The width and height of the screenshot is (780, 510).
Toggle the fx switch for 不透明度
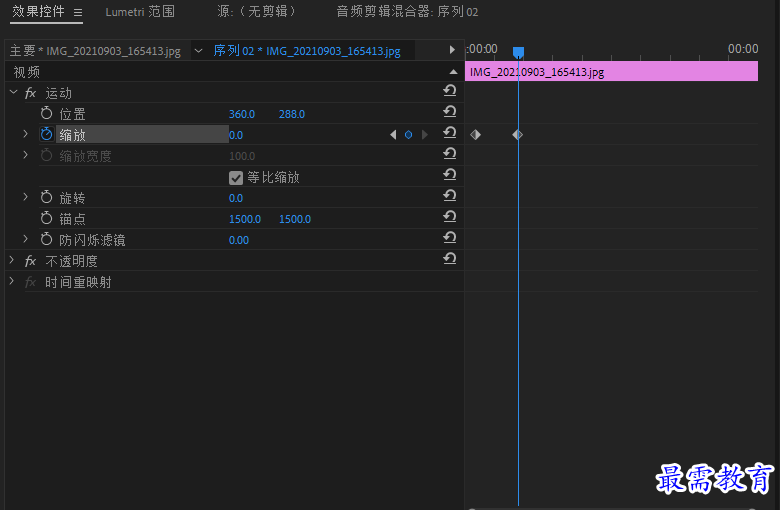click(30, 261)
